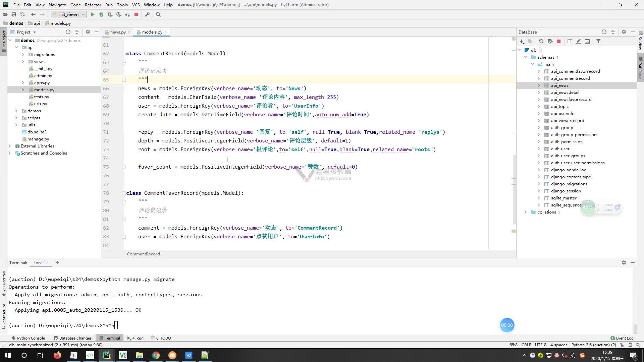Navigate back with left arrow
The width and height of the screenshot is (644, 362).
(x=33, y=14)
